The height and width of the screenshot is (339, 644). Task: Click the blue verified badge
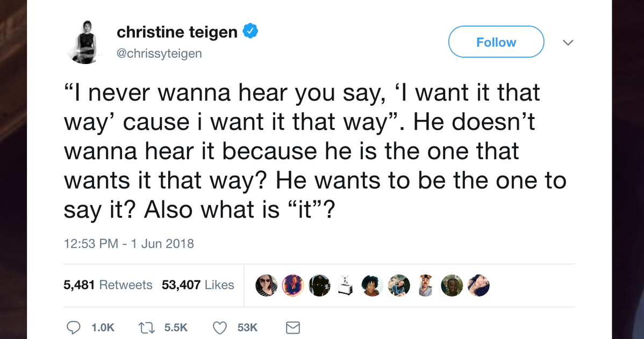coord(250,32)
